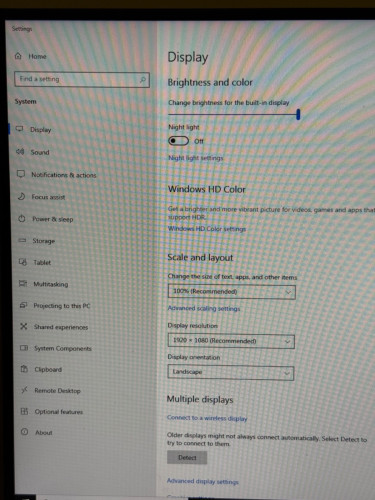The image size is (375, 500).
Task: Click Connect to a wireless display
Action: pyautogui.click(x=207, y=418)
